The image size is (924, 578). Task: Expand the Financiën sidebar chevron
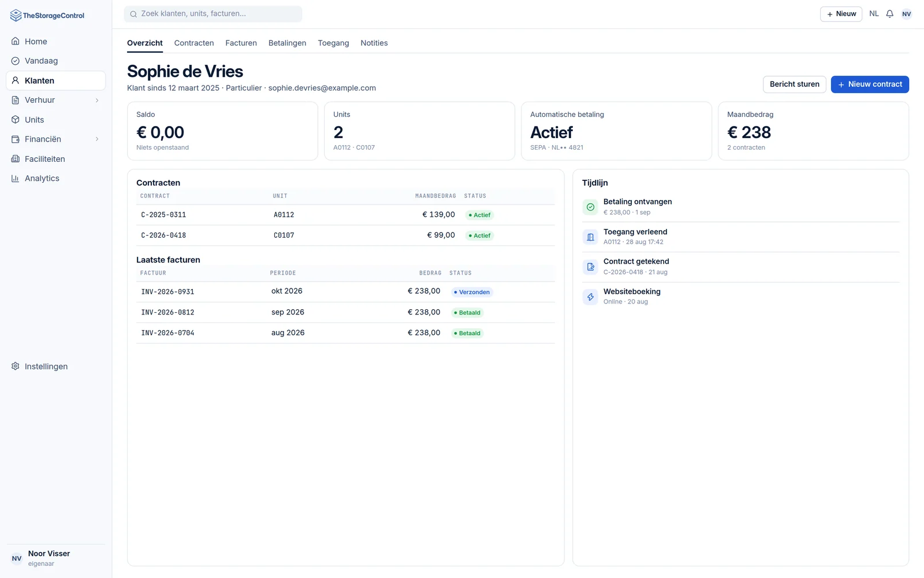coord(97,139)
